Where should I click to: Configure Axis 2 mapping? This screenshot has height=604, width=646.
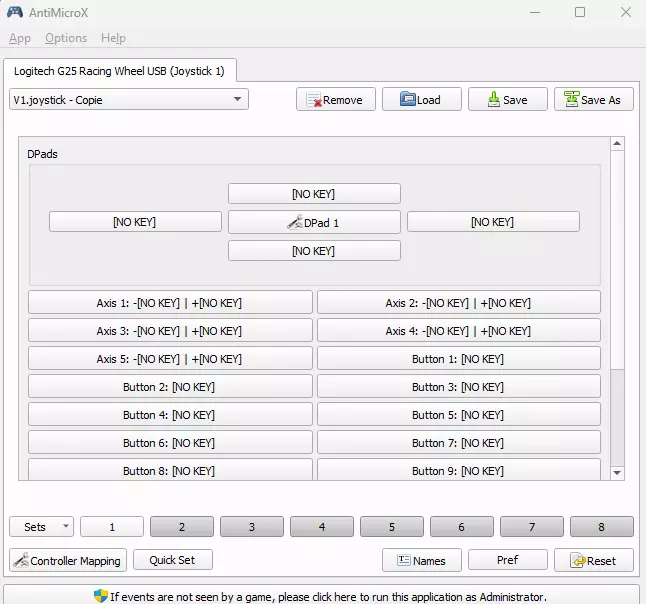coord(459,303)
